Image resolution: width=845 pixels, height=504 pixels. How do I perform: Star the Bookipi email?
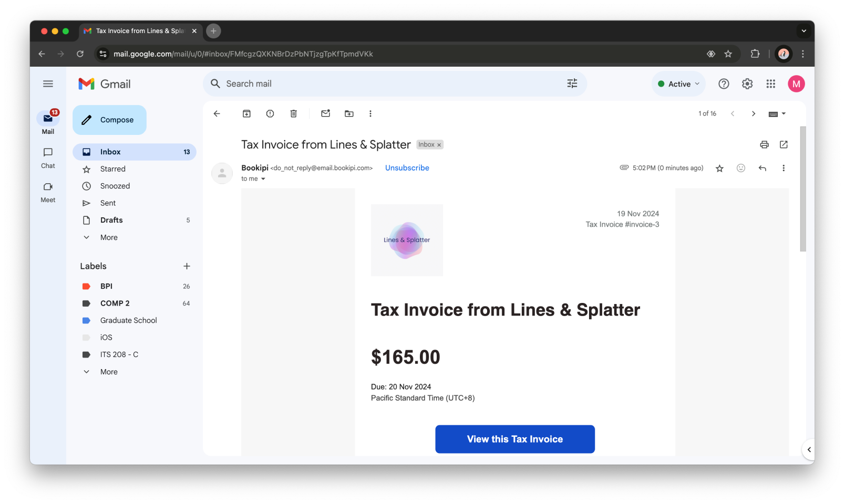pyautogui.click(x=719, y=168)
